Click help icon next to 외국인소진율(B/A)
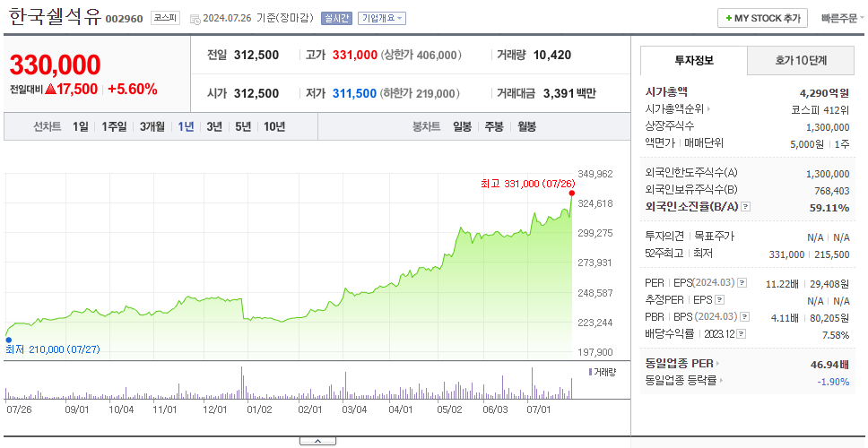This screenshot has height=448, width=868. pyautogui.click(x=745, y=207)
